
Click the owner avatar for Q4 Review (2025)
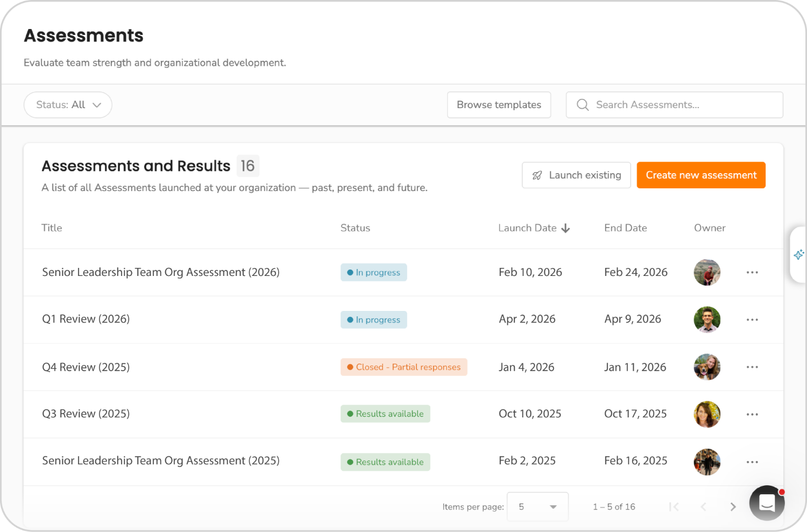coord(707,367)
